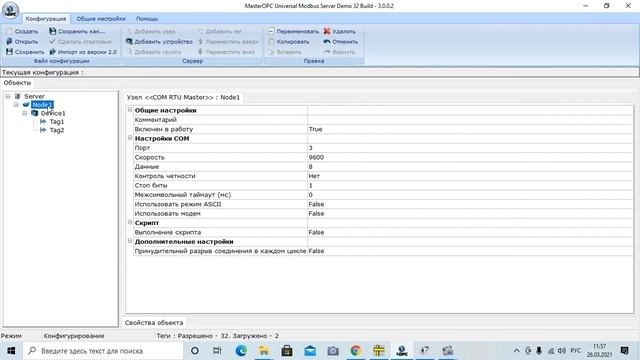640x360 pixels.
Task: Click the Стоп биты value 1
Action: (470, 185)
